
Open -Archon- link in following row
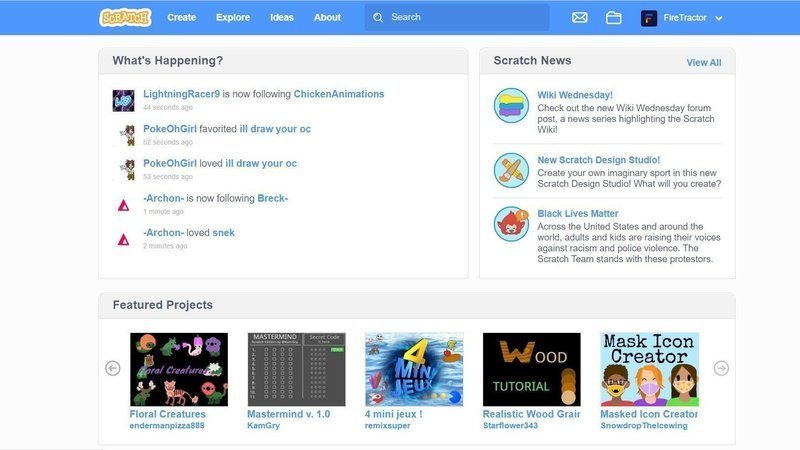point(163,198)
